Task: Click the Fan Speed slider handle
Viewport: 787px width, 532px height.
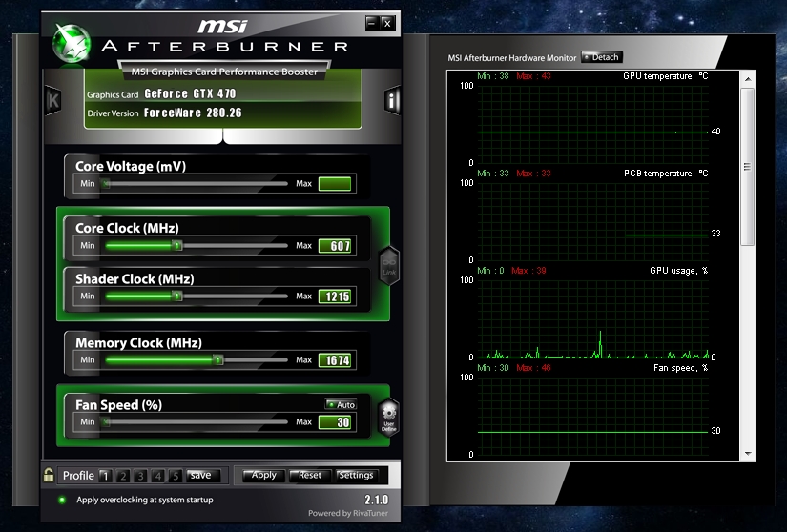Action: (106, 422)
